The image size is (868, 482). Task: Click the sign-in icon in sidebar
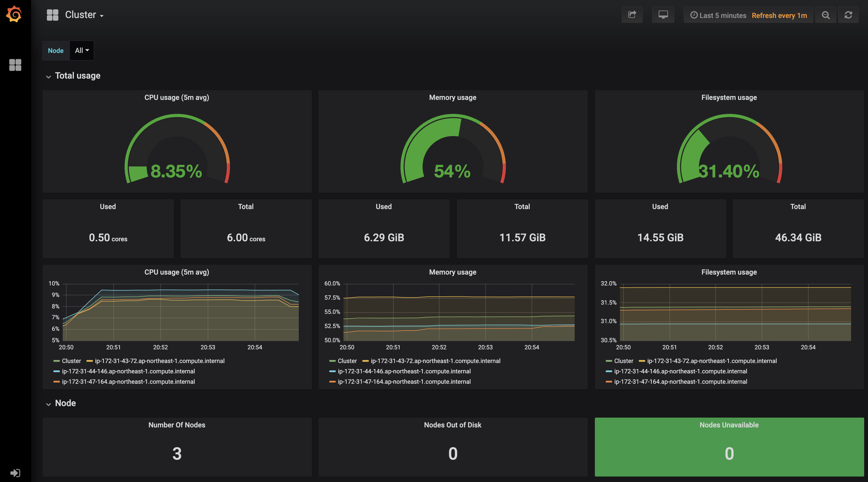(x=15, y=472)
